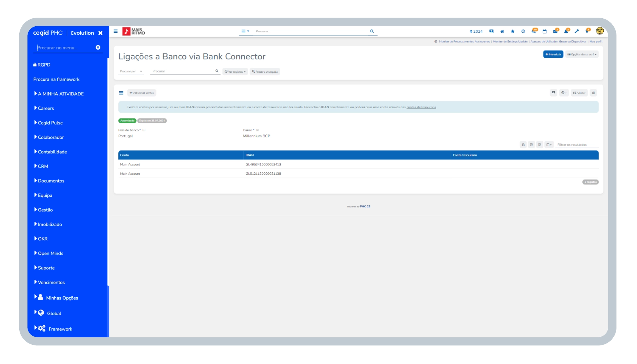637x364 pixels.
Task: Follow the contas de tesouraria link
Action: point(421,107)
